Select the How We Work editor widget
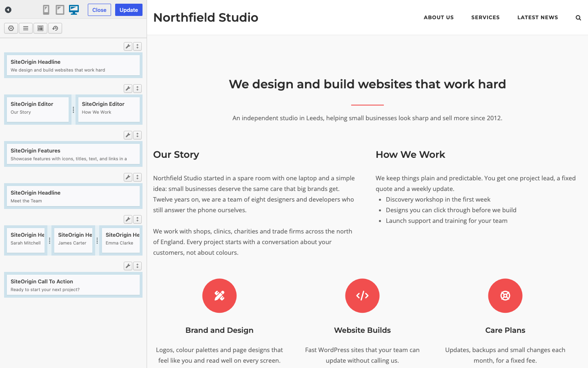This screenshot has height=368, width=588. tap(109, 110)
